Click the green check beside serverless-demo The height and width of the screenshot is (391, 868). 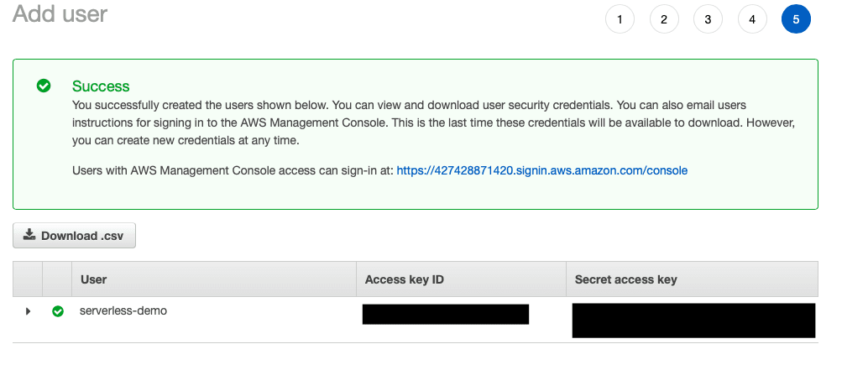click(58, 311)
